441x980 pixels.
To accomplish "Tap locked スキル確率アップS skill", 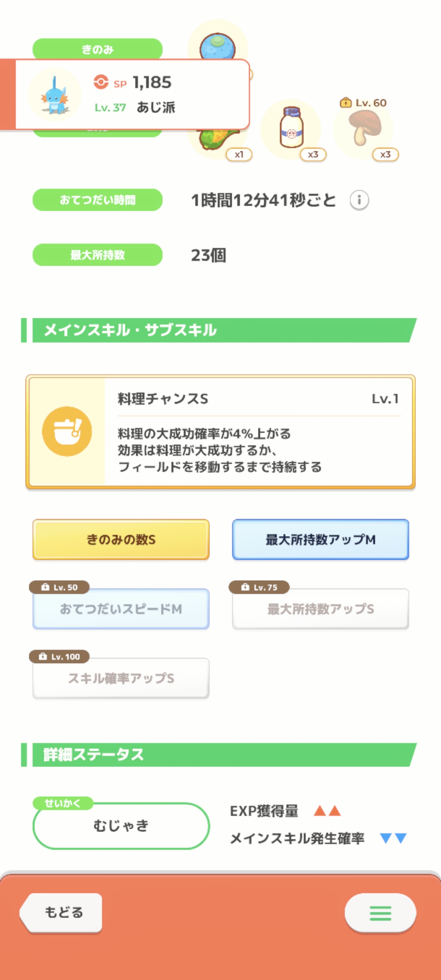I will pos(121,678).
